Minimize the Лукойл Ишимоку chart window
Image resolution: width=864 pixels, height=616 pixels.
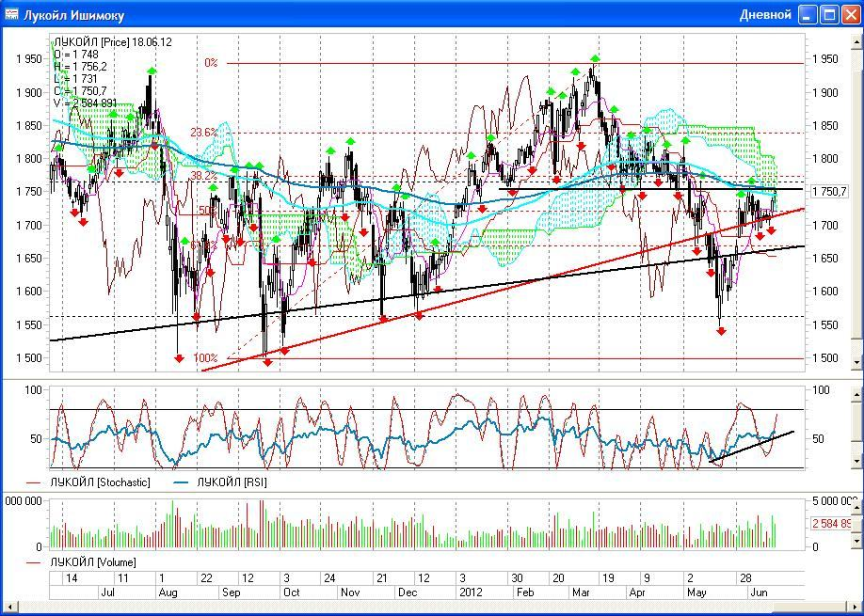click(x=808, y=14)
